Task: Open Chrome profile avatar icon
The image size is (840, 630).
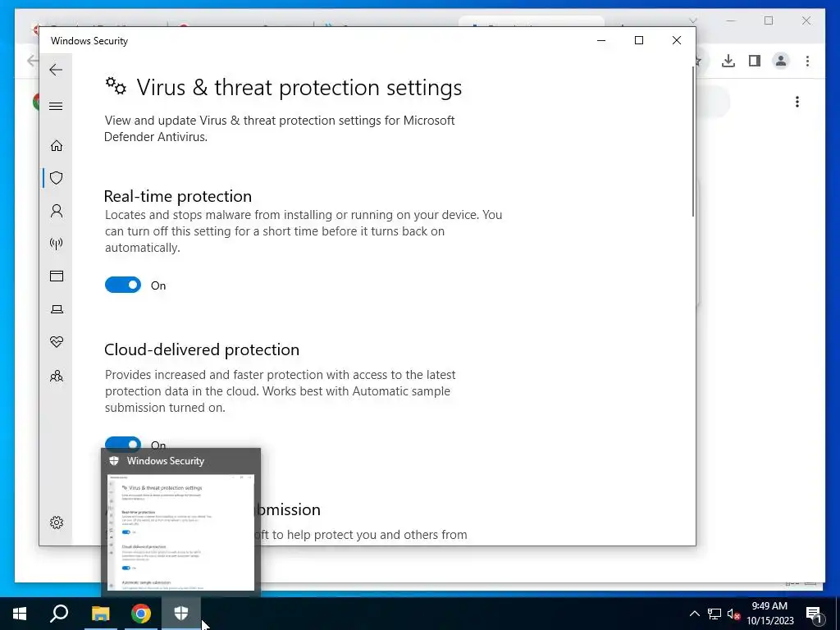Action: coord(781,61)
